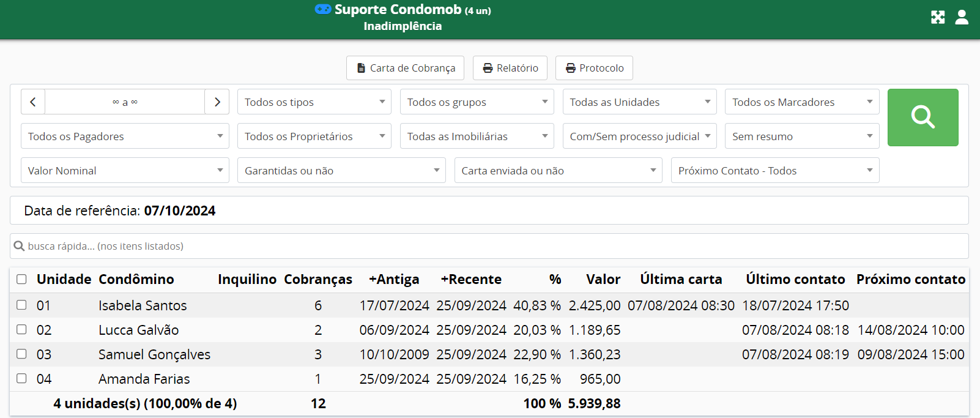Click the fullscreen expand icon in header
Image resolution: width=980 pixels, height=418 pixels.
[938, 17]
